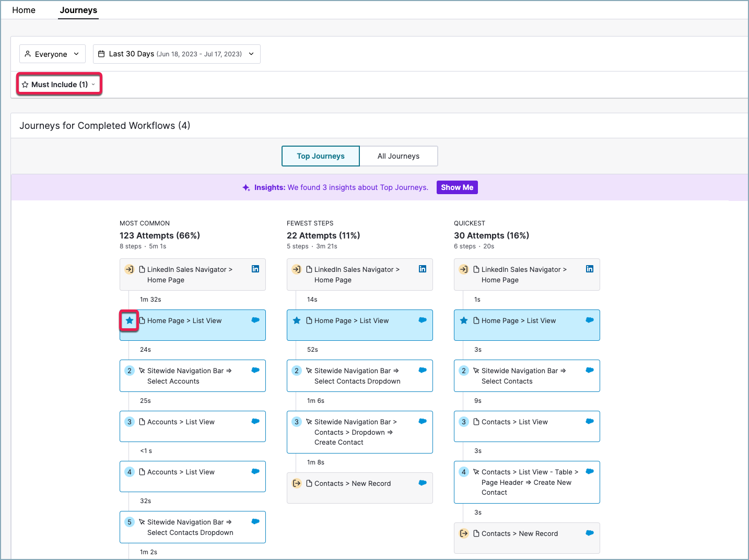
Task: Click exit arrow icon on Fewest Steps New Record
Action: point(297,483)
